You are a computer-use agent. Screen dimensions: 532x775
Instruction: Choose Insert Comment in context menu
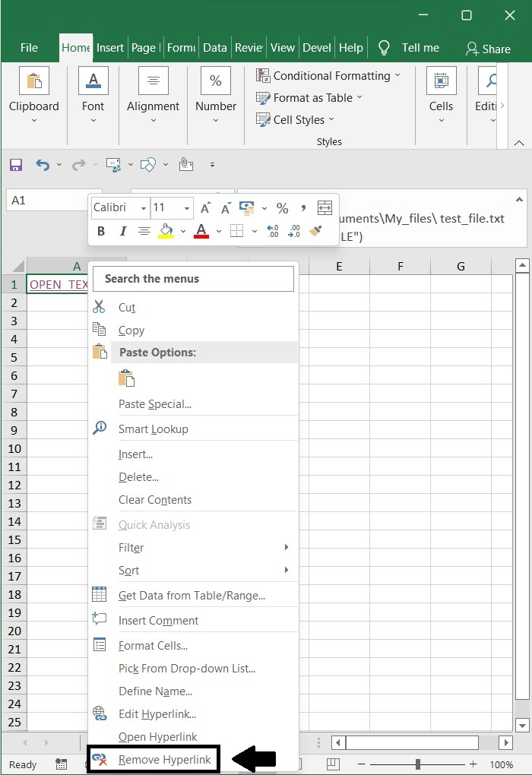pyautogui.click(x=193, y=621)
